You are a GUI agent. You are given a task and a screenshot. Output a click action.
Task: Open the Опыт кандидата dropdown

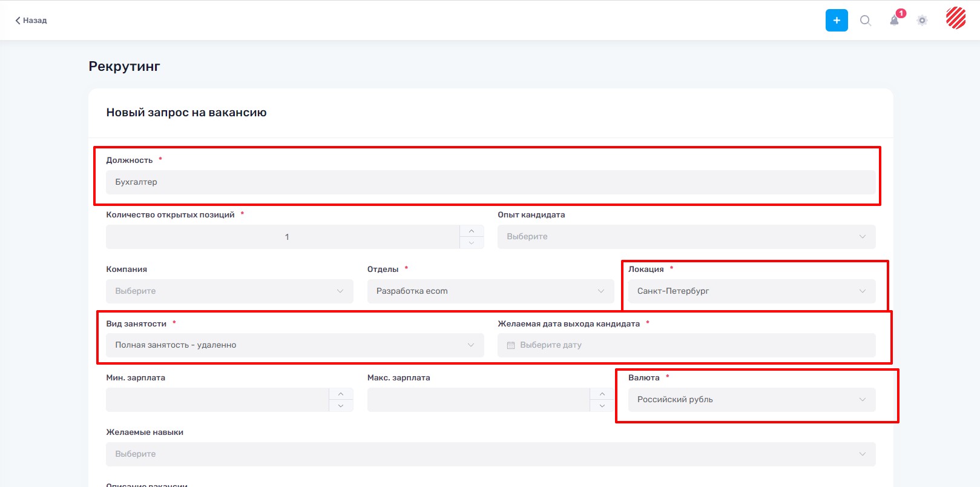pos(686,237)
